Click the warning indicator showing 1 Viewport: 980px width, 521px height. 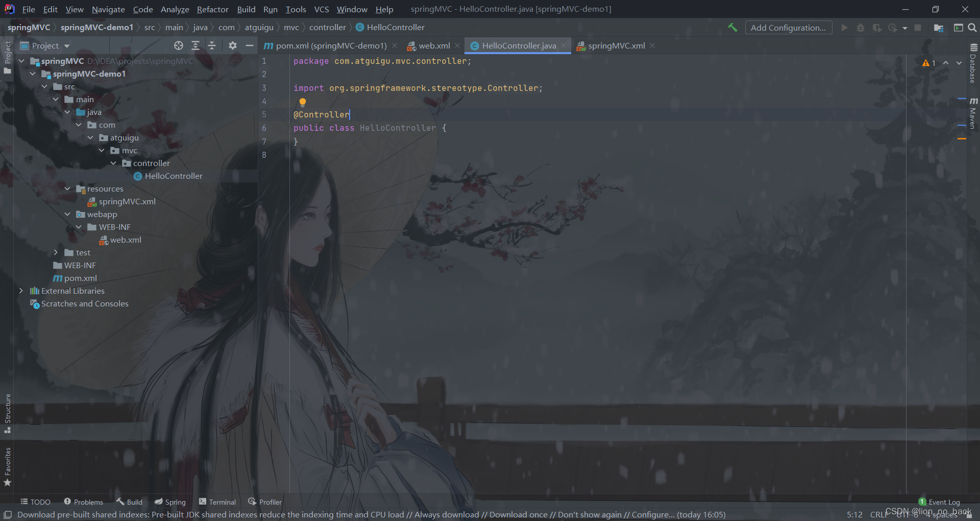click(928, 63)
